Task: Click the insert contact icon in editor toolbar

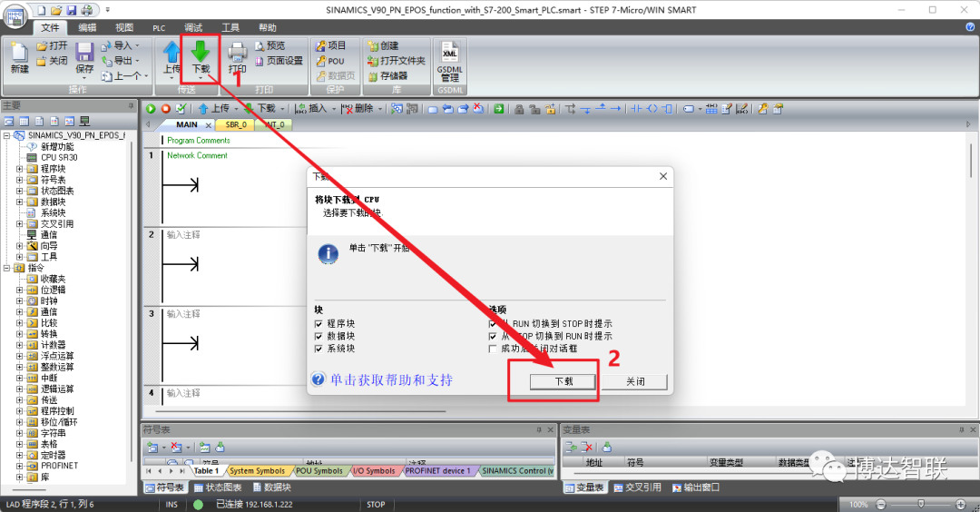Action: [x=636, y=109]
